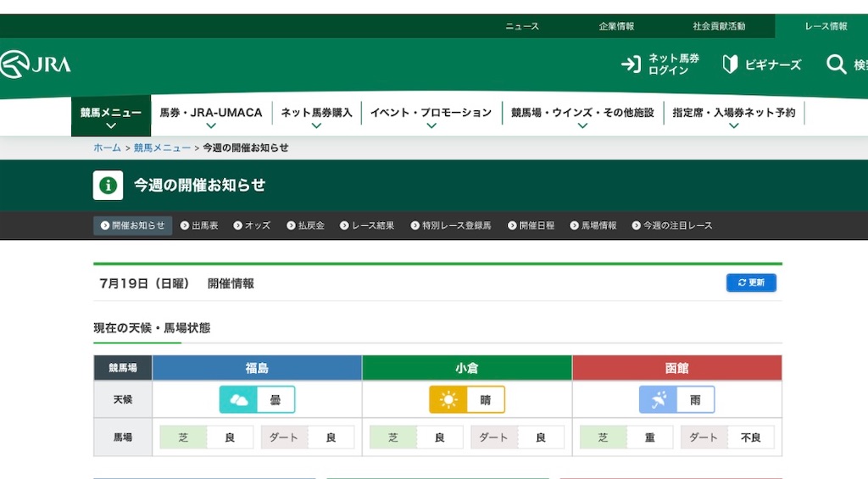Expand the ネット馬券購入 chevron
Viewport: 868px width, 479px height.
[316, 126]
